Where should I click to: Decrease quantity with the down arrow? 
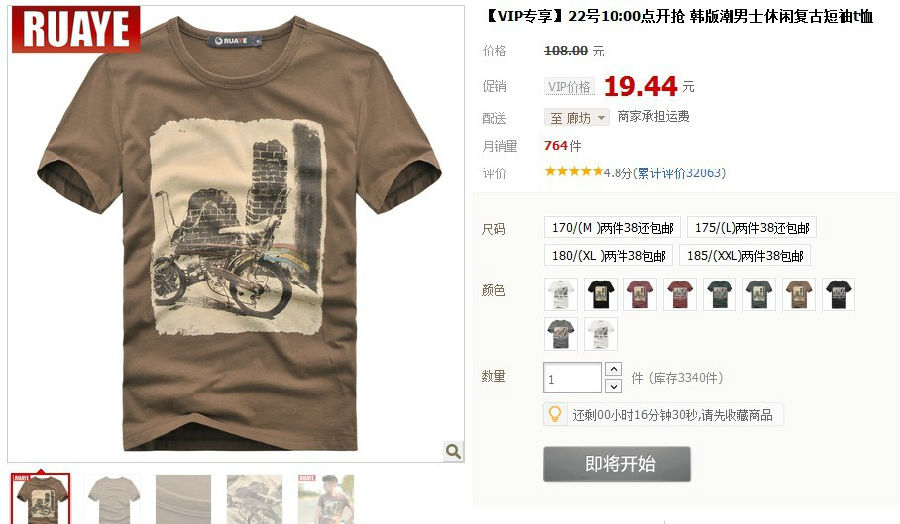point(614,386)
